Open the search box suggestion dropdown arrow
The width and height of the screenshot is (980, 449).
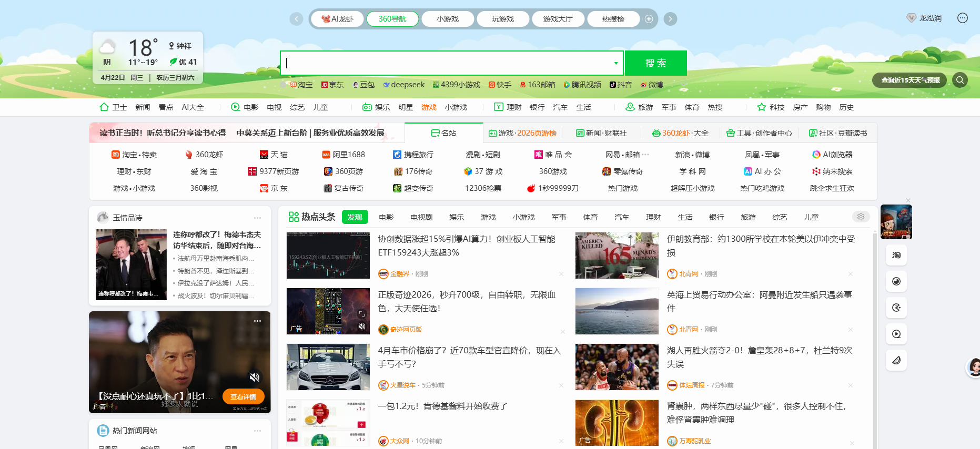616,63
